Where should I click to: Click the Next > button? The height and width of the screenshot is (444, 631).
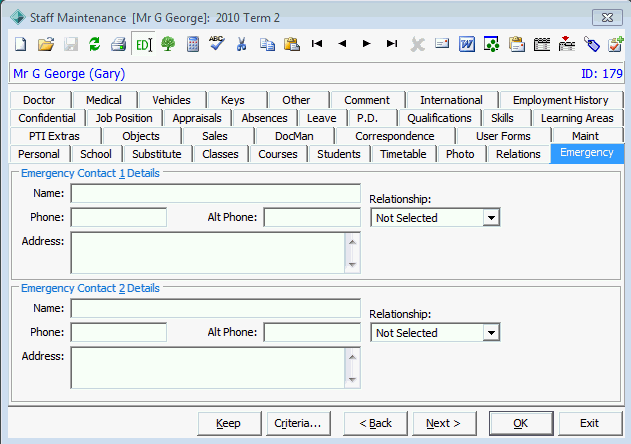444,423
